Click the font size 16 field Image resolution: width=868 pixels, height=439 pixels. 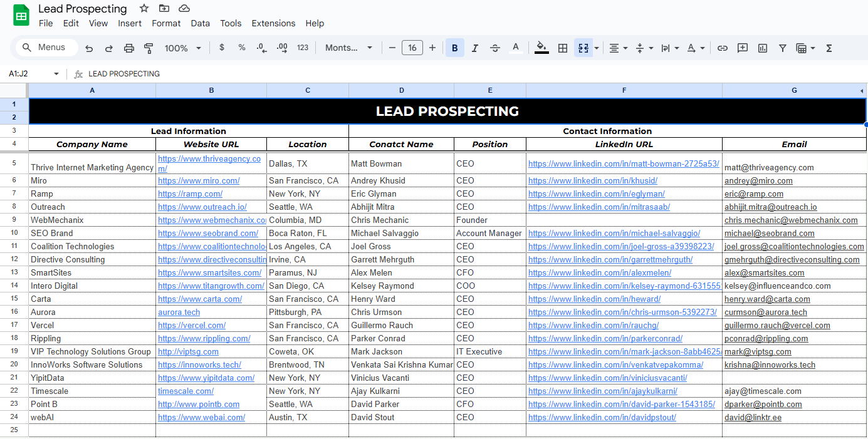[x=412, y=48]
